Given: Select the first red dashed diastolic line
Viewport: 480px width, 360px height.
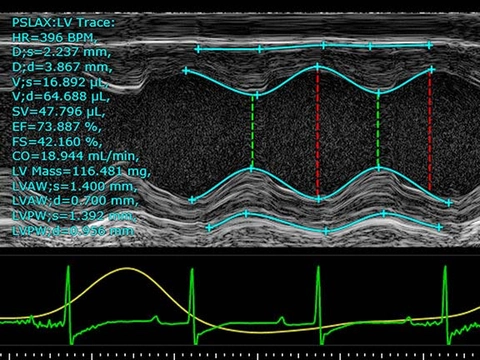Looking at the screenshot, I should tap(317, 133).
